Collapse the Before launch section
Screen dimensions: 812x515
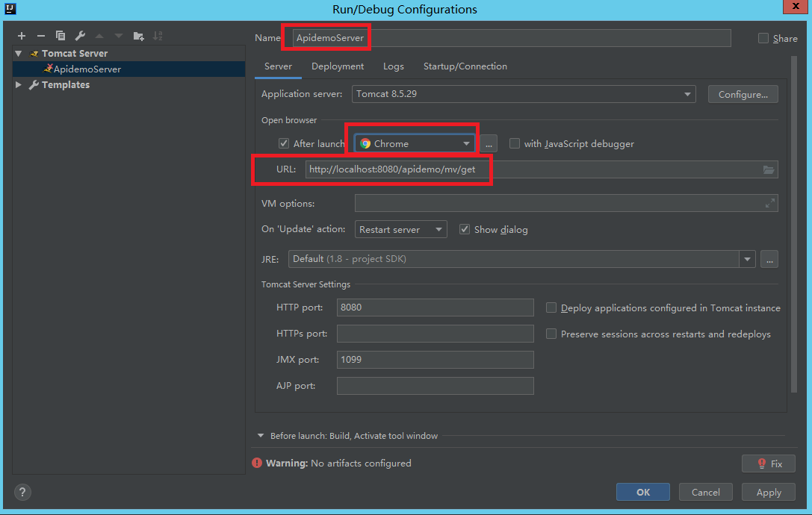coord(261,436)
